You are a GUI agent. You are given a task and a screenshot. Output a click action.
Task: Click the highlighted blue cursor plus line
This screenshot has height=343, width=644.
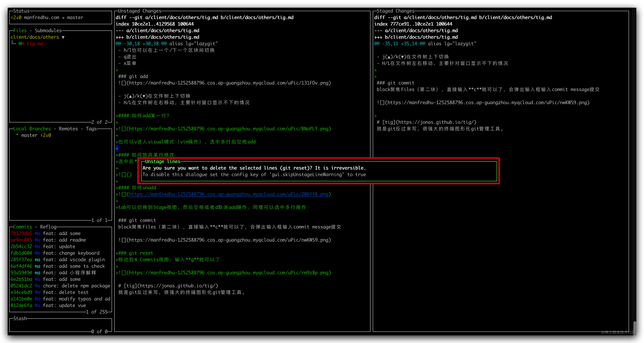point(117,149)
